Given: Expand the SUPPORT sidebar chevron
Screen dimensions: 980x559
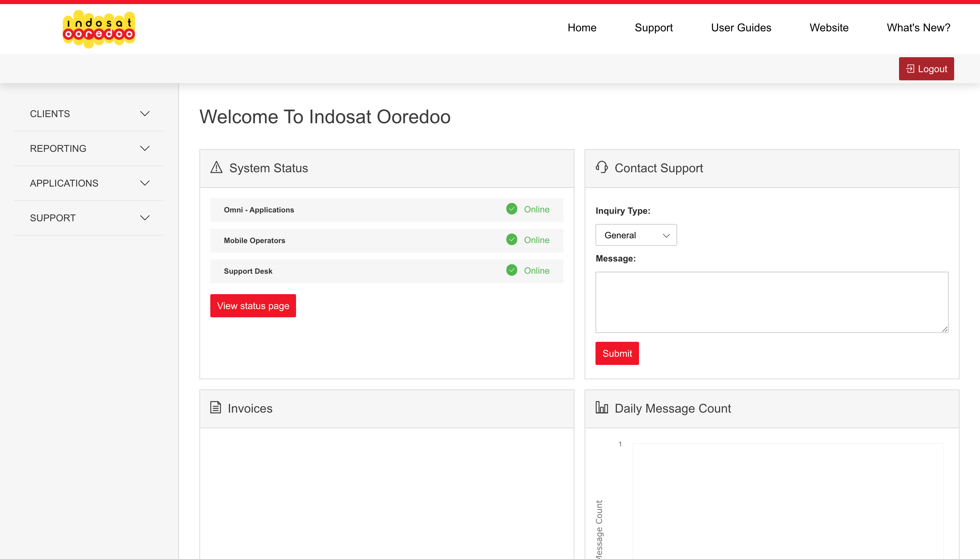Looking at the screenshot, I should pyautogui.click(x=145, y=218).
